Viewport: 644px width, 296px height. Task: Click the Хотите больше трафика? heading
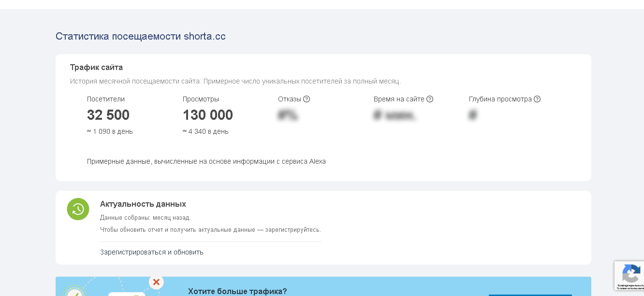[237, 291]
